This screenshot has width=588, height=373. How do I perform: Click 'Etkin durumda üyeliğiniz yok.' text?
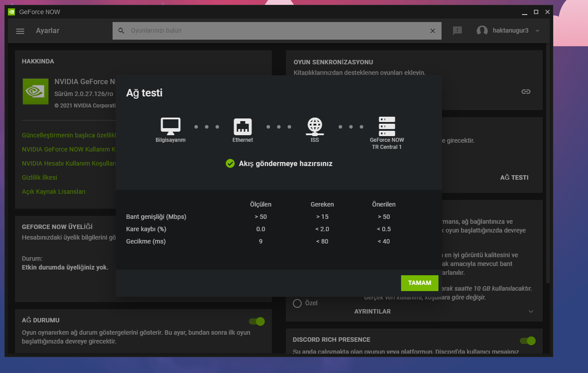[x=65, y=267]
